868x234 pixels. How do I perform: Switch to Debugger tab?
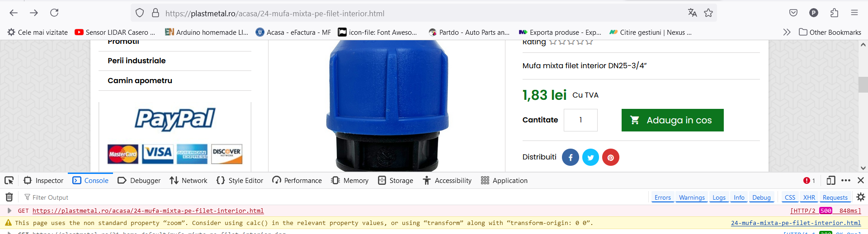coord(139,180)
